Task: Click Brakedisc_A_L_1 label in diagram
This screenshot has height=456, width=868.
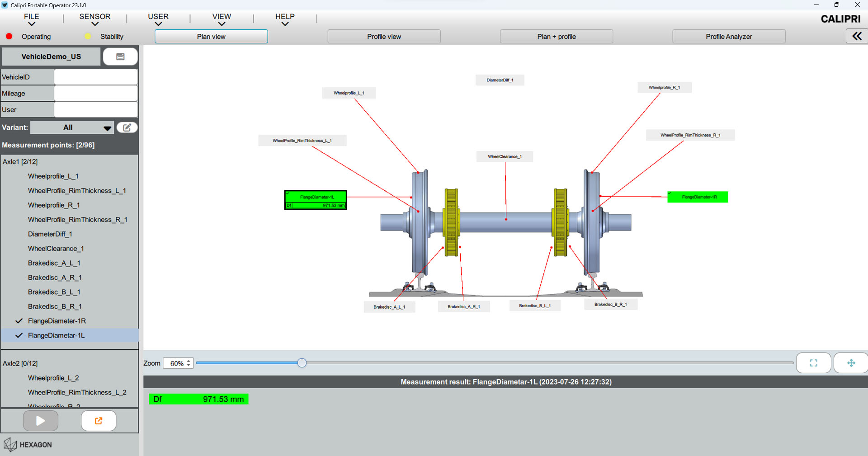Action: [x=389, y=307]
